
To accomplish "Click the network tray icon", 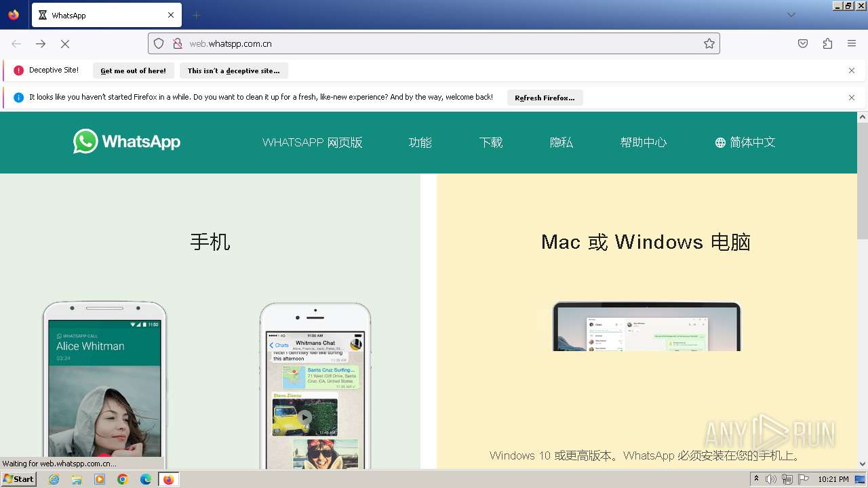I will tap(787, 479).
